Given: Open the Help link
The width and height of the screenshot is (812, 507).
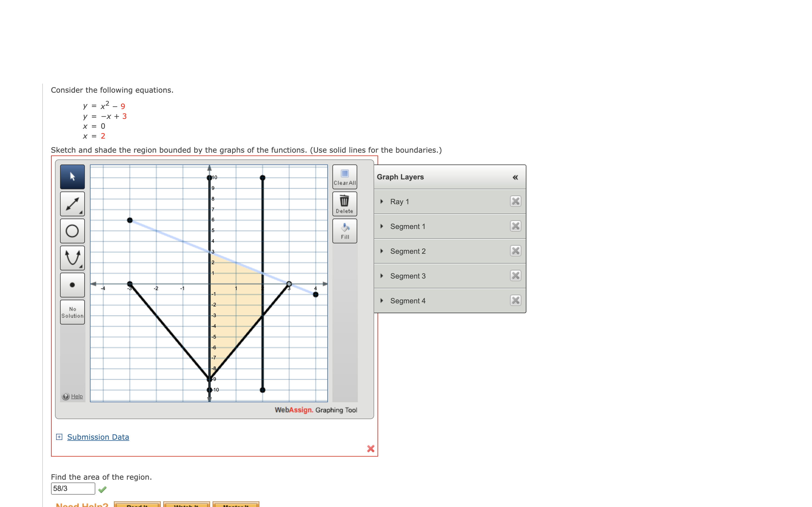Looking at the screenshot, I should 76,396.
